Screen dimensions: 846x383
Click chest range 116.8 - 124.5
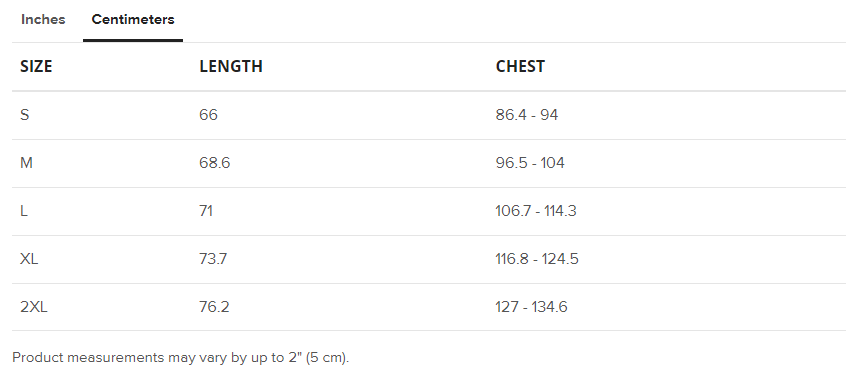coord(537,259)
